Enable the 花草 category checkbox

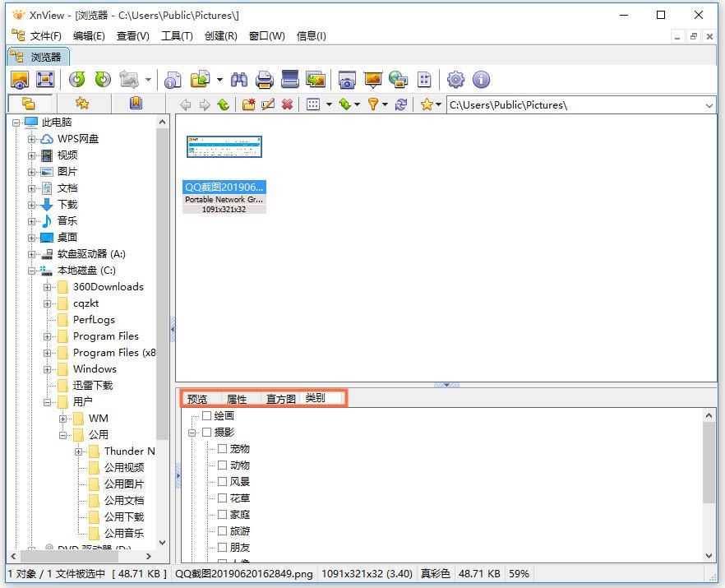point(223,498)
